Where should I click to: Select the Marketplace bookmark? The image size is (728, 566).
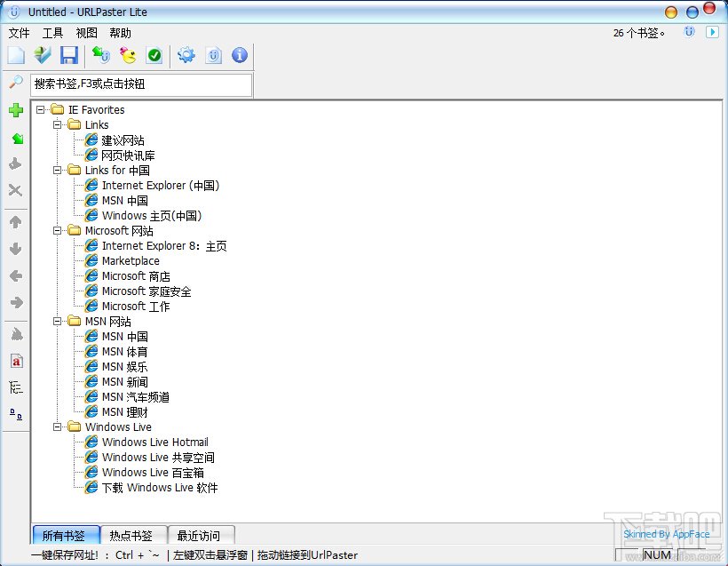pos(131,261)
